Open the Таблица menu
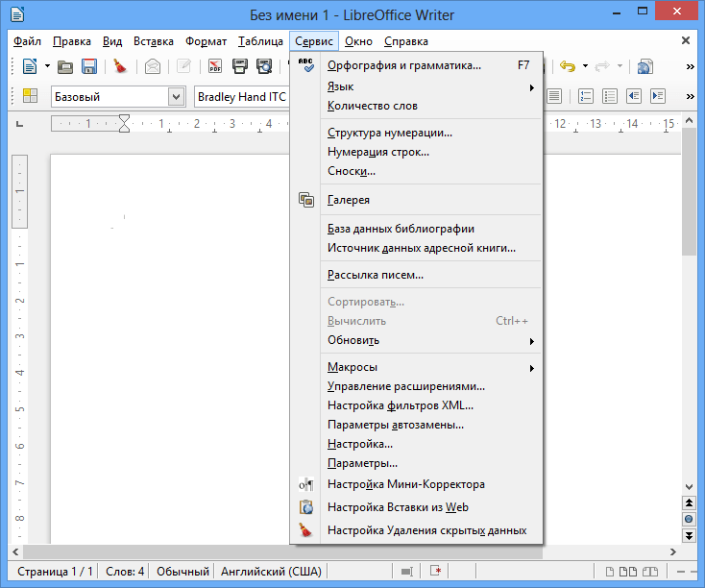 [260, 41]
